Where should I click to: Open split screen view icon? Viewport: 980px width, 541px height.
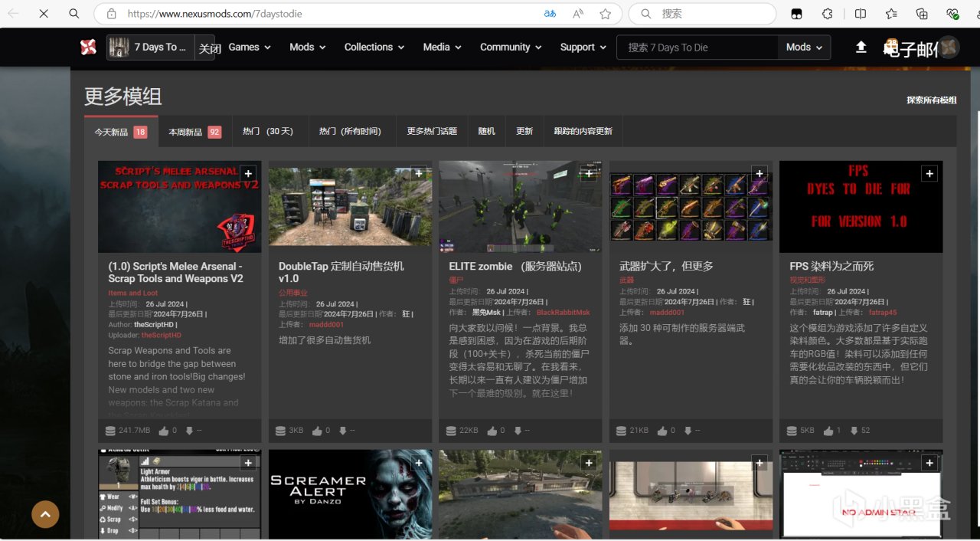[861, 14]
